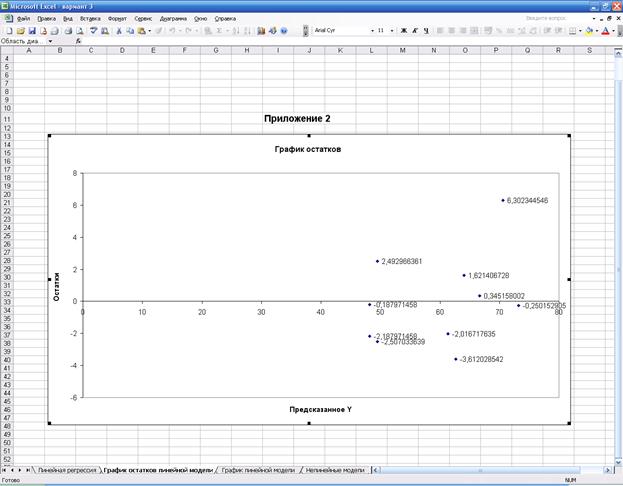The width and height of the screenshot is (623, 486).
Task: Click the New workbook icon
Action: tap(7, 31)
